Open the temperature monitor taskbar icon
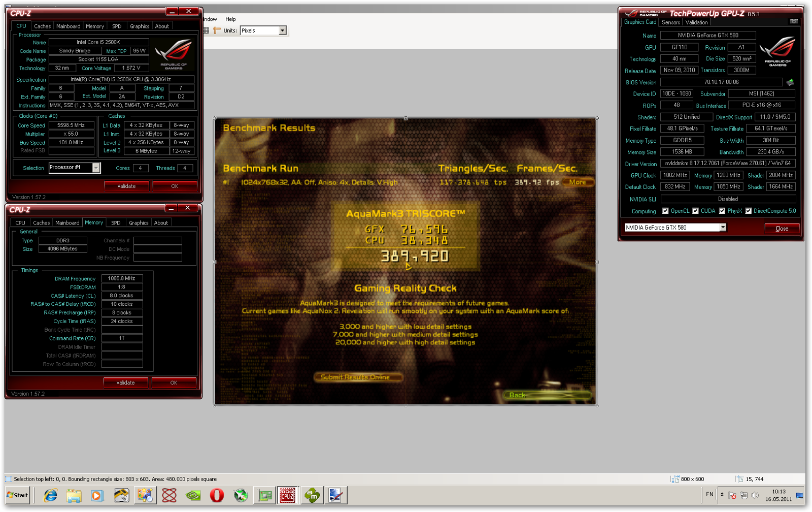812x512 pixels. tap(121, 495)
